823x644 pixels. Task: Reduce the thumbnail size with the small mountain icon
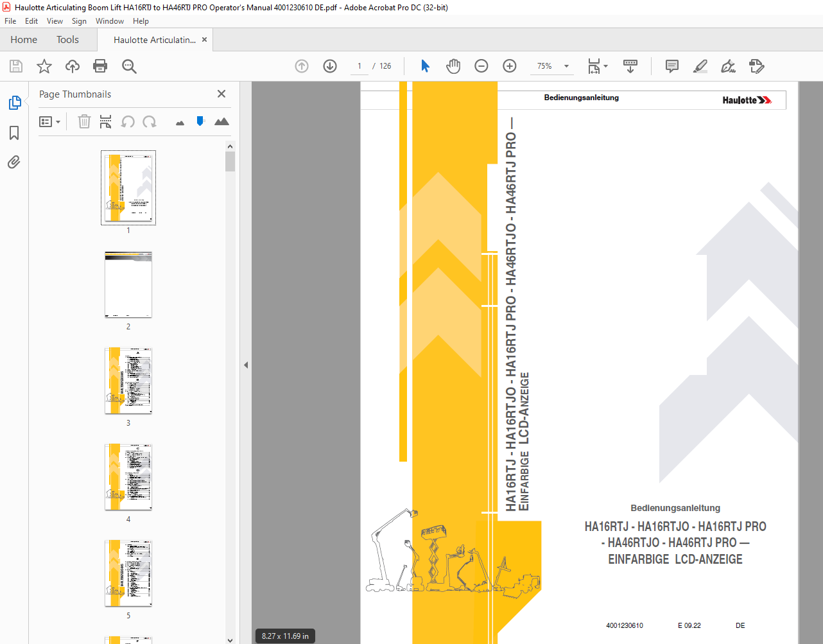(x=180, y=123)
